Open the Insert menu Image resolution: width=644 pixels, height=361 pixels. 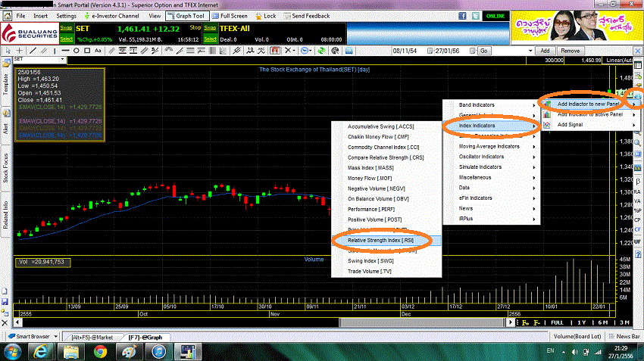[x=40, y=16]
